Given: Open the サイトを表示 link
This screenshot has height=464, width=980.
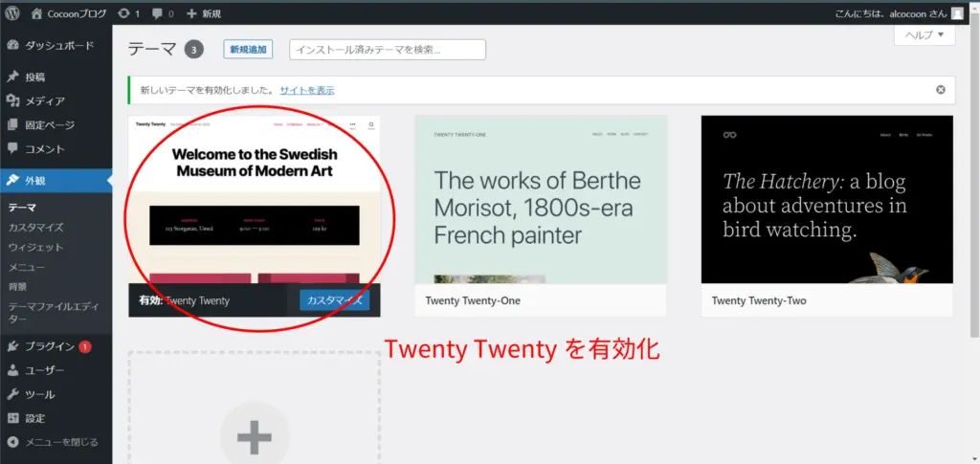Looking at the screenshot, I should pos(307,91).
